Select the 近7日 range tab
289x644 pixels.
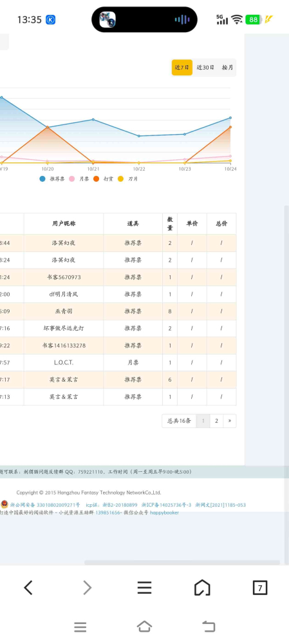click(x=182, y=67)
